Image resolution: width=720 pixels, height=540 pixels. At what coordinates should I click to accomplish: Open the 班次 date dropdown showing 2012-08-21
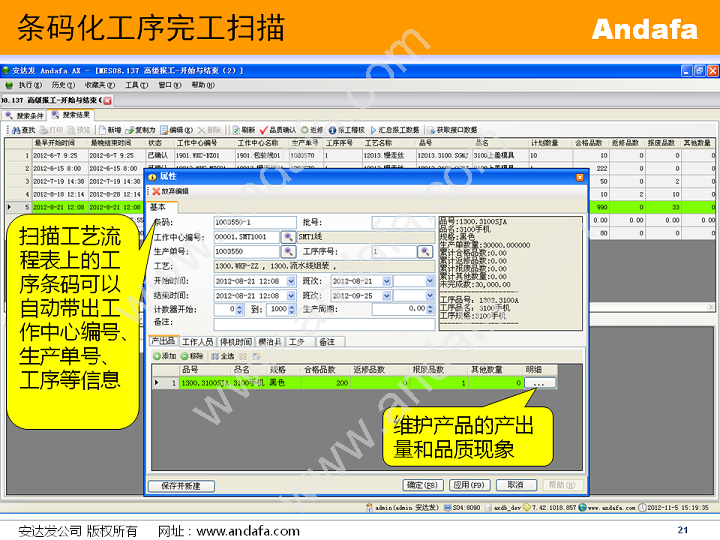385,281
